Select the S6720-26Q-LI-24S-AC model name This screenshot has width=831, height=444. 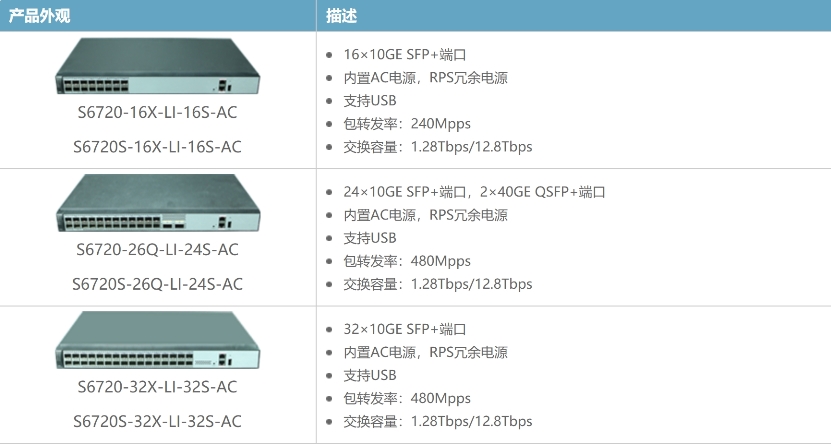click(x=157, y=250)
